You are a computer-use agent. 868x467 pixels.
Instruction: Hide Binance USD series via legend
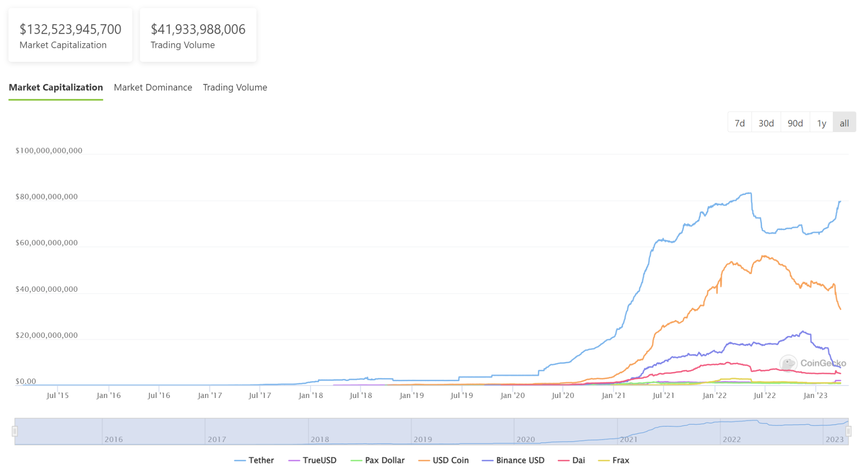pos(520,460)
